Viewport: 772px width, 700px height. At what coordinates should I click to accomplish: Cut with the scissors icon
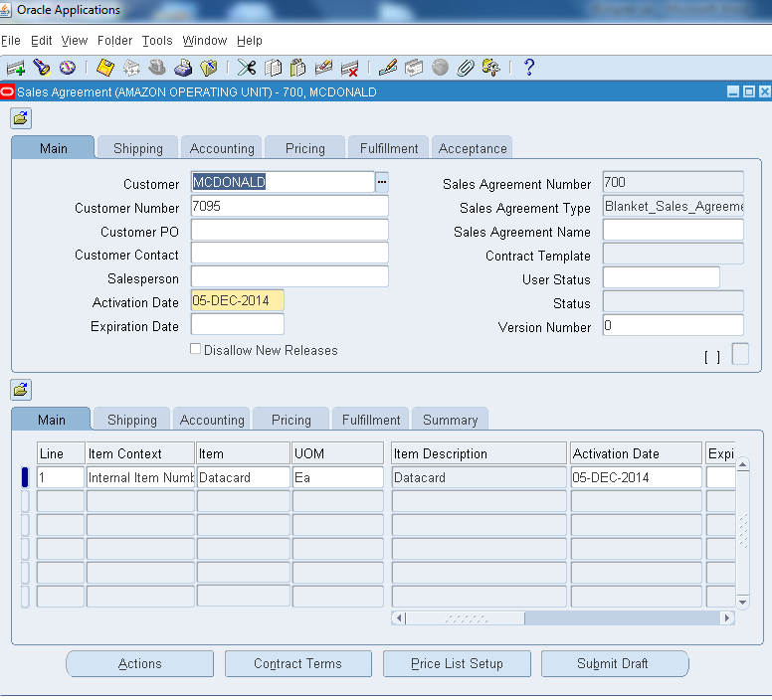247,68
